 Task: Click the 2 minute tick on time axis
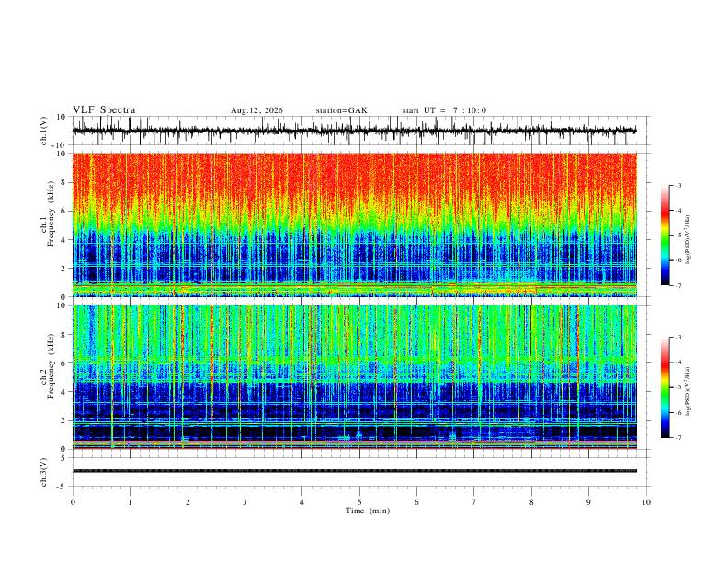188,502
